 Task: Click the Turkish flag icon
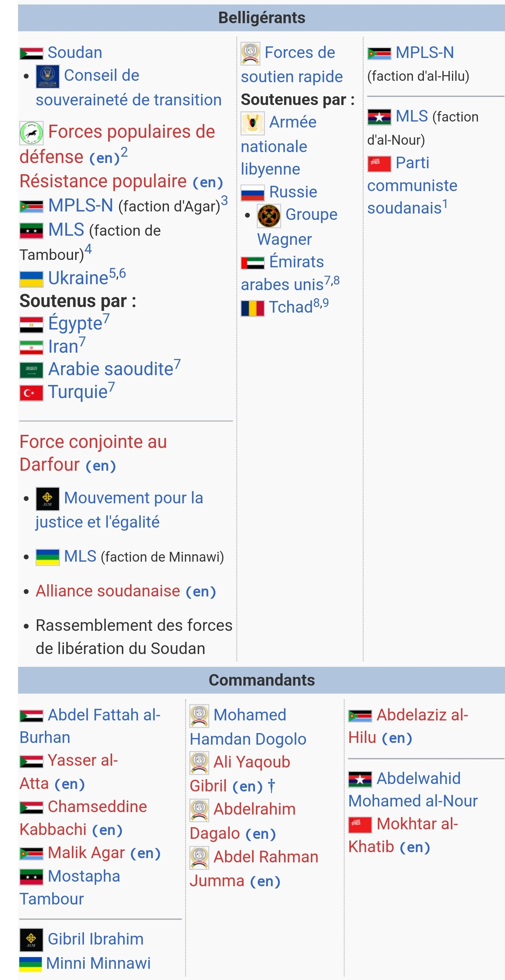point(31,393)
